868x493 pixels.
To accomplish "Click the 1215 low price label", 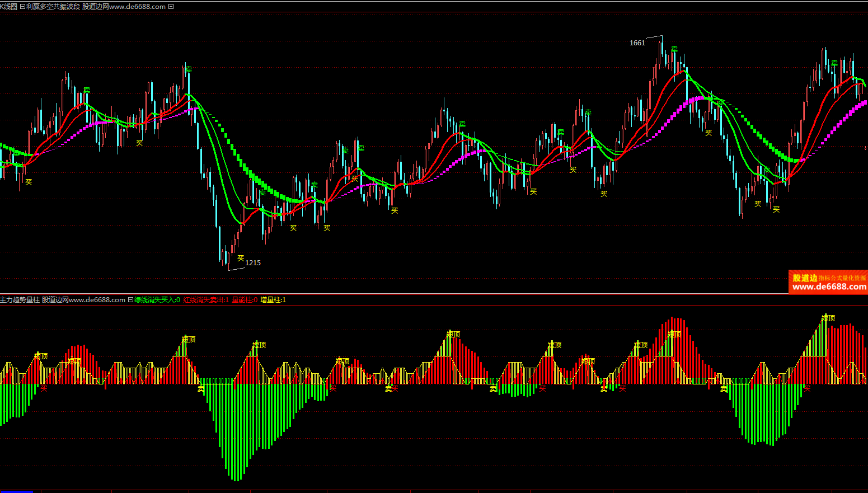I will point(253,263).
